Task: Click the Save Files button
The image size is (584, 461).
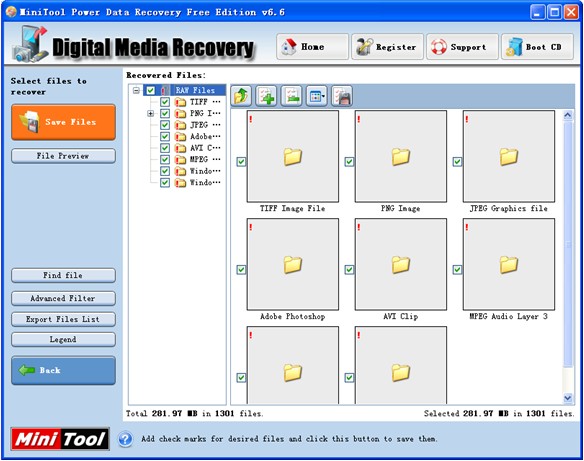Action: point(63,122)
